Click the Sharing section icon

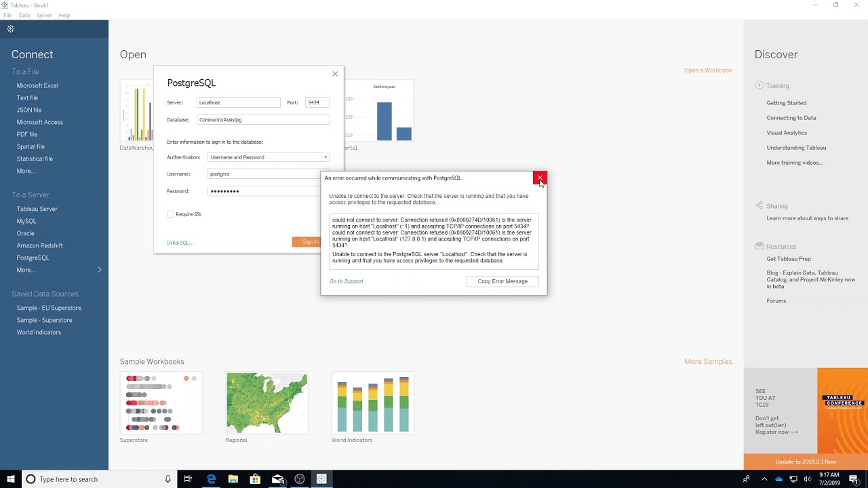coord(759,205)
